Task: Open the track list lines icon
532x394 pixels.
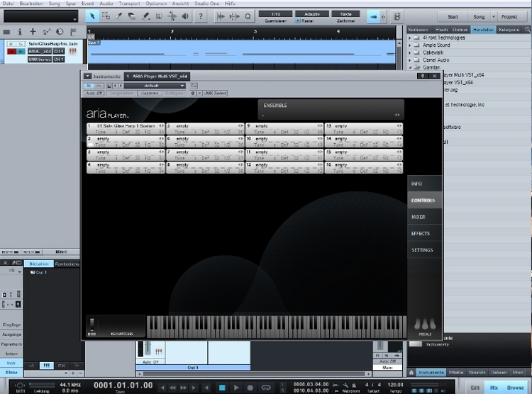Action: [6, 32]
